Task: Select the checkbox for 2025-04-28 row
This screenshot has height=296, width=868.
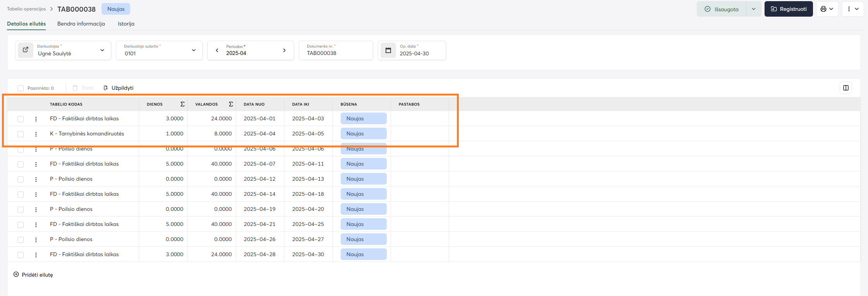Action: [x=21, y=255]
